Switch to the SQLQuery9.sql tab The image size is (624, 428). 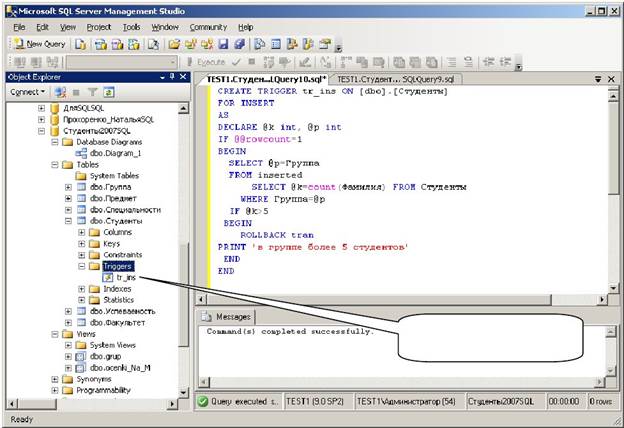click(396, 79)
